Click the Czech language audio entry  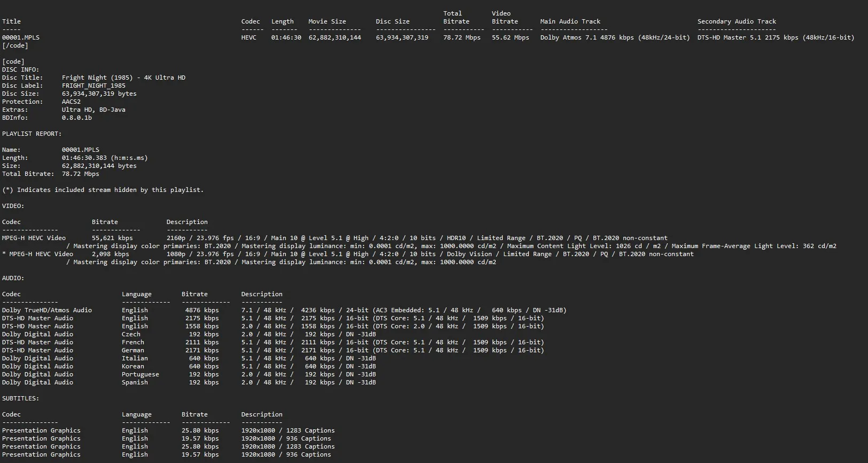coord(131,334)
